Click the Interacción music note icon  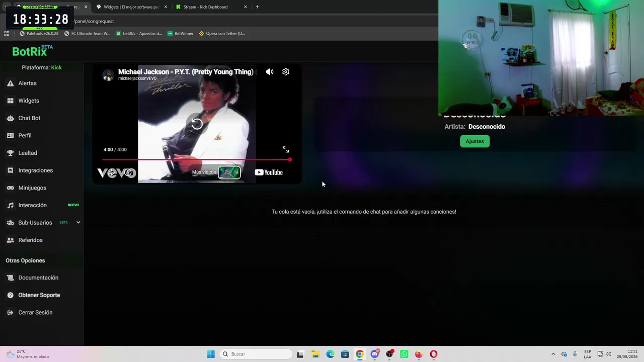coord(10,205)
